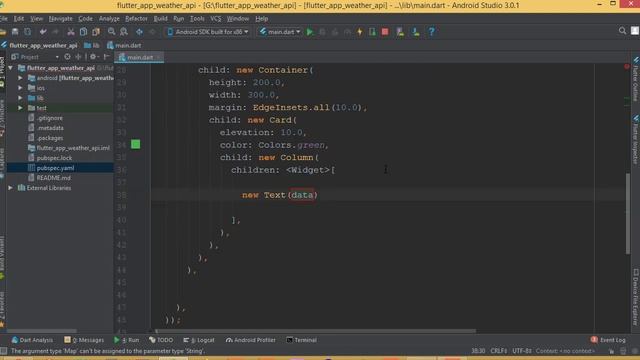Click the Search Everywhere magnifier
The image size is (640, 360).
(622, 31)
